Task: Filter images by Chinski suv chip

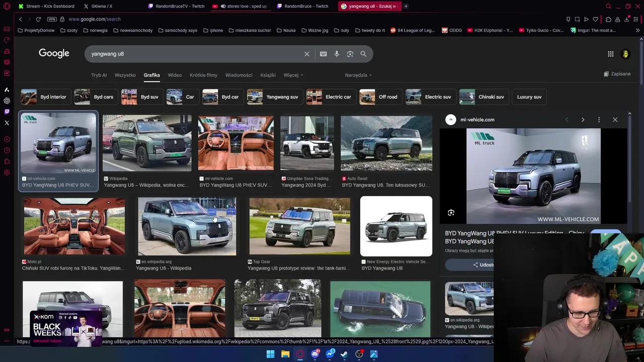Action: point(483,97)
